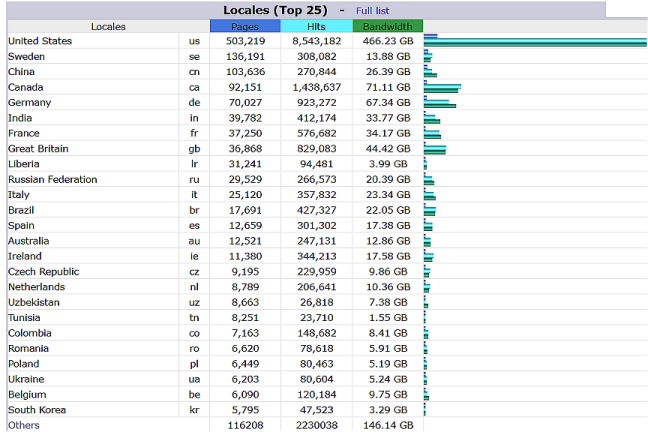Click the Germany bar graph

coord(440,103)
